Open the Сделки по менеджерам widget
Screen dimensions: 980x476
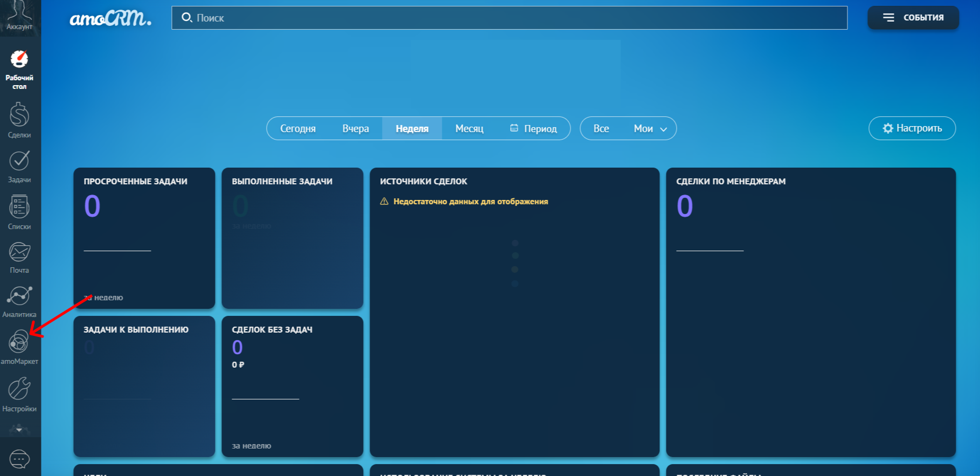(811, 312)
